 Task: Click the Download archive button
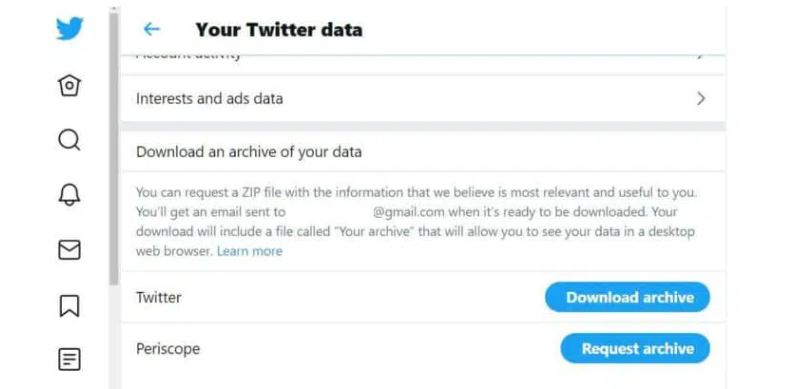click(628, 298)
